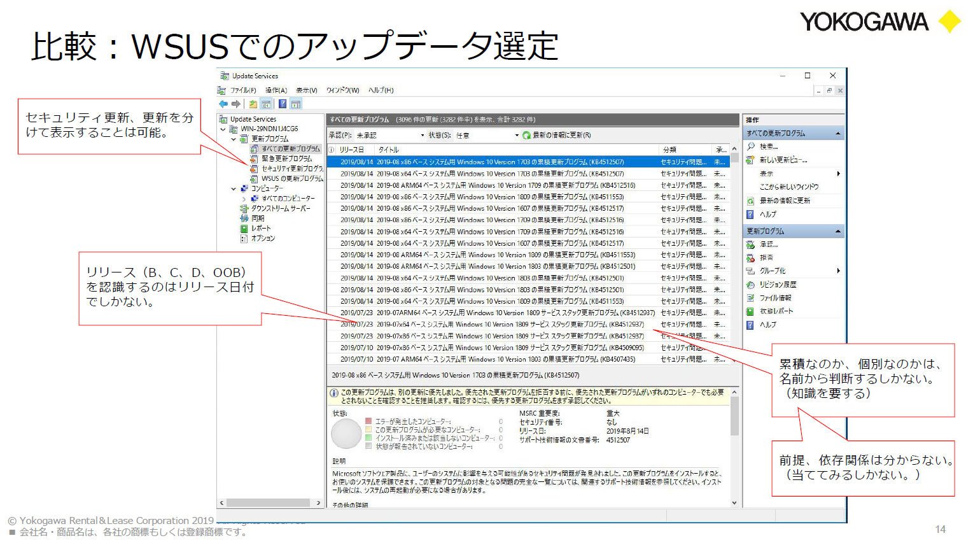Click the 検索... magnifier icon in actions

751,146
